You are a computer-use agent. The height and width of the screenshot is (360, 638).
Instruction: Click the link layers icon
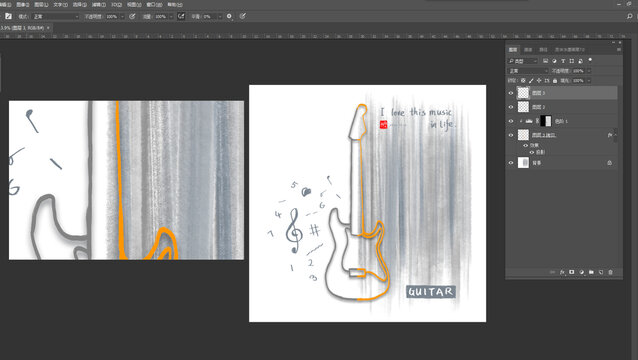553,272
